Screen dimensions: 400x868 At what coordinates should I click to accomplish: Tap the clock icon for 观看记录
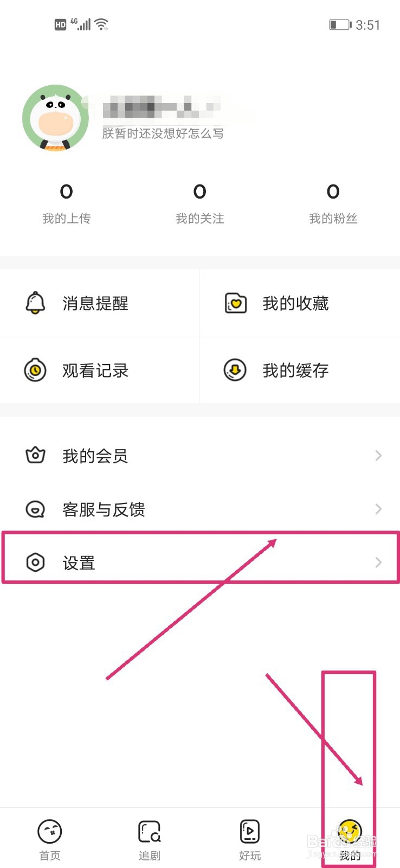(x=35, y=370)
